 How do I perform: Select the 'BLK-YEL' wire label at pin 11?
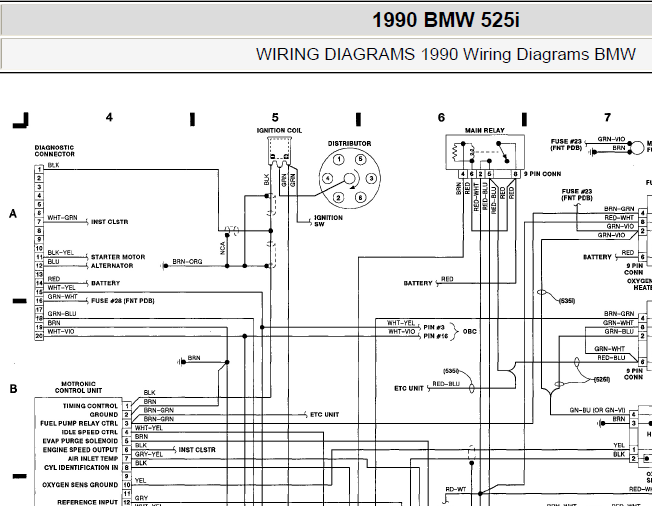pyautogui.click(x=61, y=253)
